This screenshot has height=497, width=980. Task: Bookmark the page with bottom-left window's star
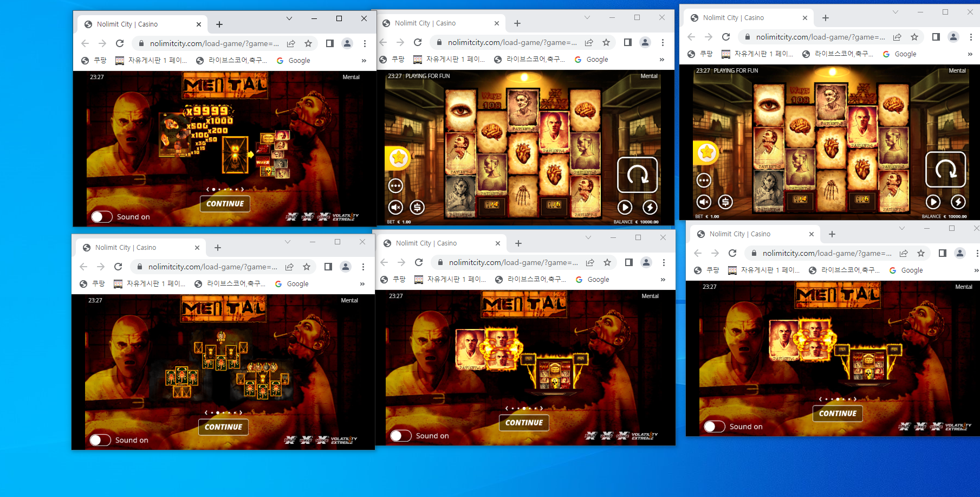coord(307,267)
